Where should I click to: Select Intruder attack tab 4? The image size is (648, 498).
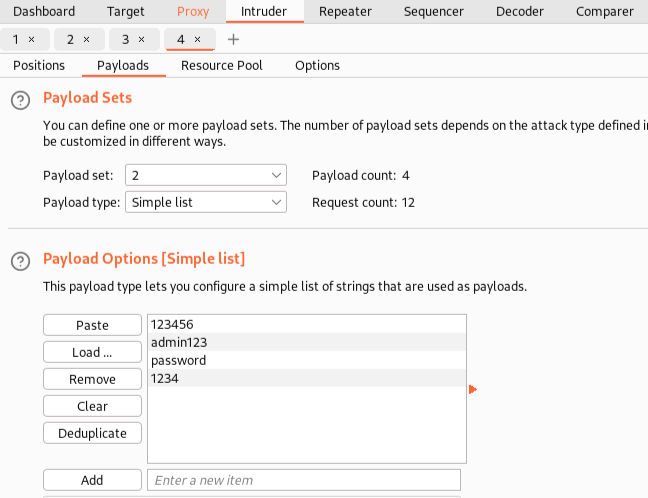tap(181, 40)
